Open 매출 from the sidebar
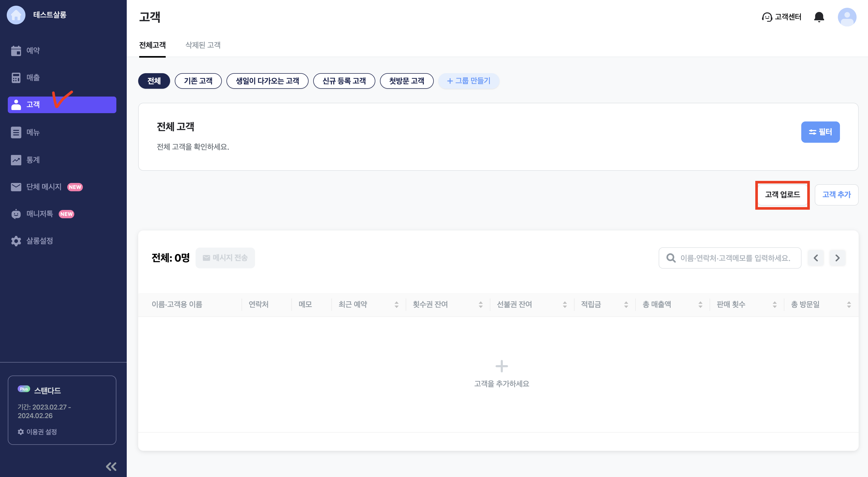 click(x=33, y=77)
